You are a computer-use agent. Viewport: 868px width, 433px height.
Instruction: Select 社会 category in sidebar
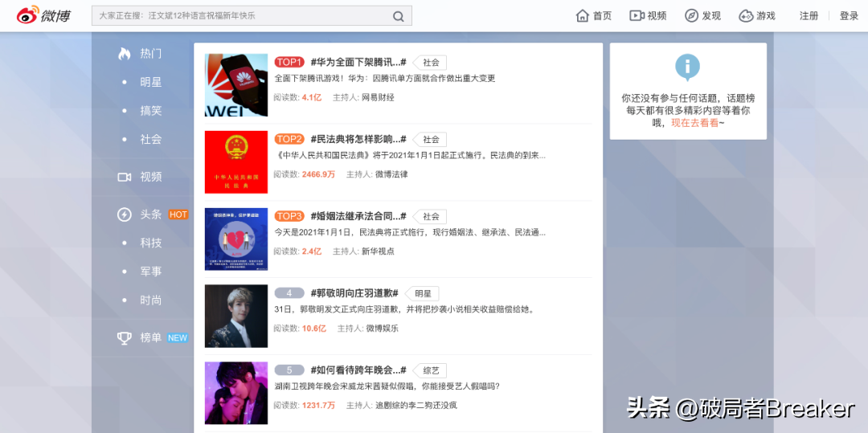coord(150,139)
